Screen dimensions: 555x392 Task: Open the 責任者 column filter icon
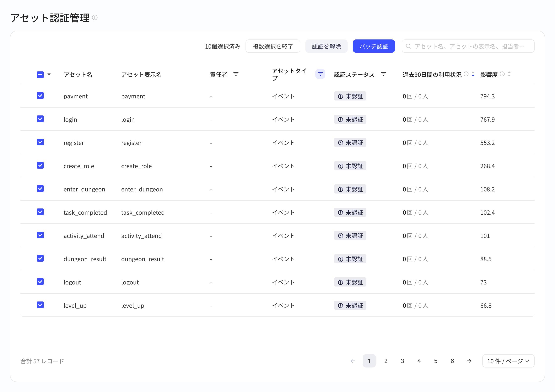click(x=236, y=74)
